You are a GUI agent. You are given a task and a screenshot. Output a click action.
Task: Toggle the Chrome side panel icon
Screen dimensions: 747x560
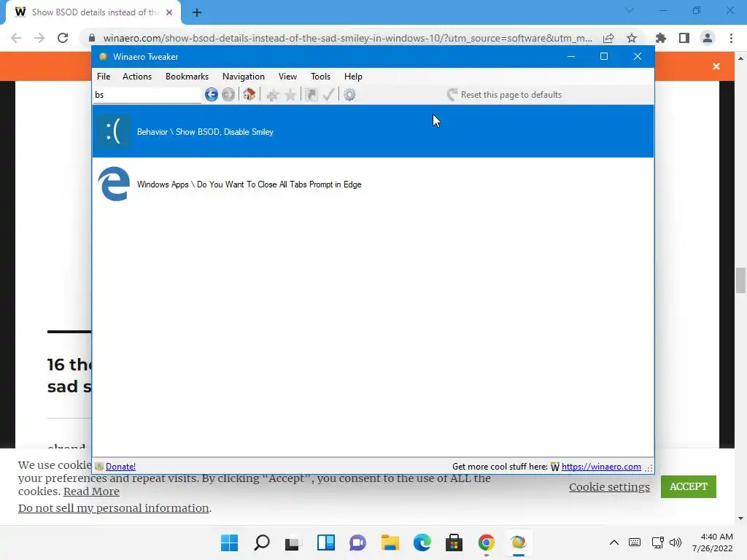[x=684, y=38]
